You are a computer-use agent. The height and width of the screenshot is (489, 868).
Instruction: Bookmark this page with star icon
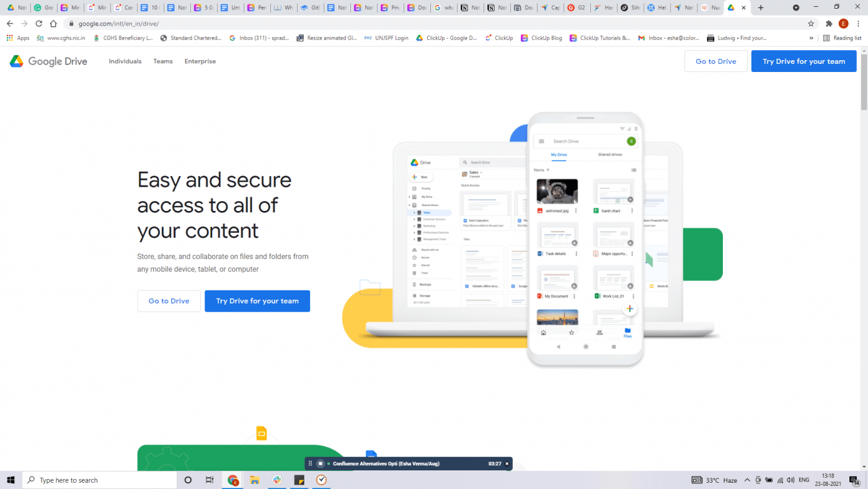coord(811,24)
